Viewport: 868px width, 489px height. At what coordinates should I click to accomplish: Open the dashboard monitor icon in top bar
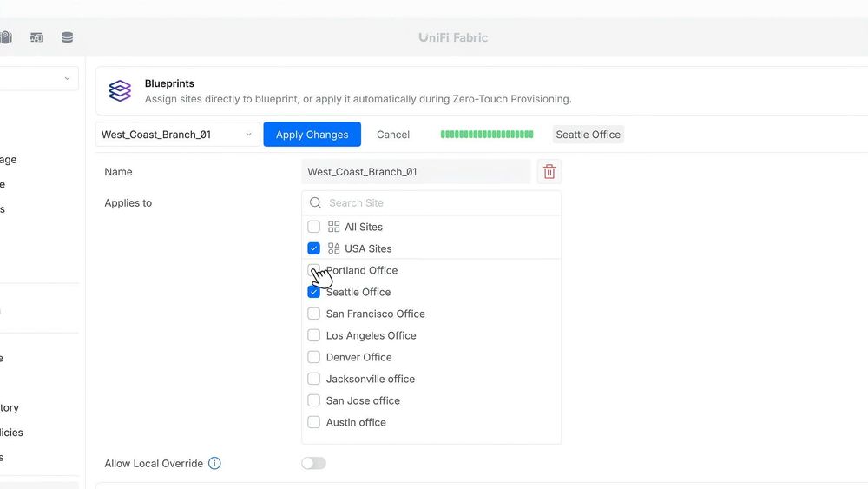click(x=36, y=37)
